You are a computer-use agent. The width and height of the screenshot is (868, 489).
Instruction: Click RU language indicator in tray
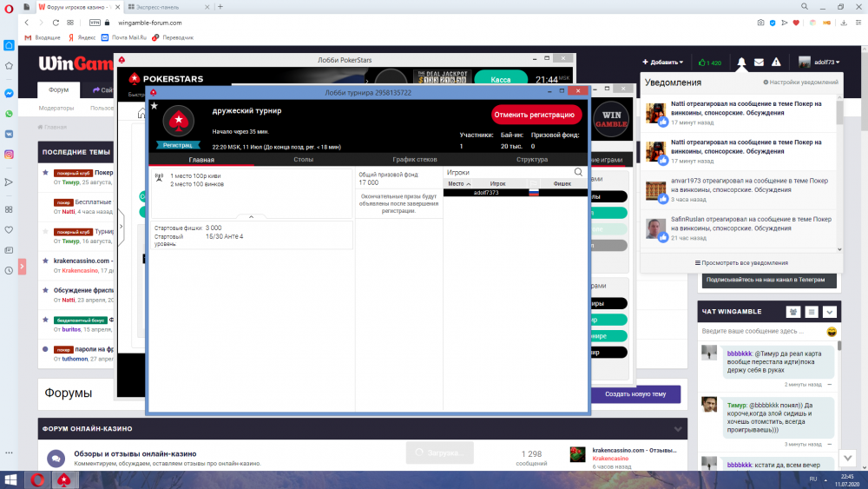click(x=813, y=479)
